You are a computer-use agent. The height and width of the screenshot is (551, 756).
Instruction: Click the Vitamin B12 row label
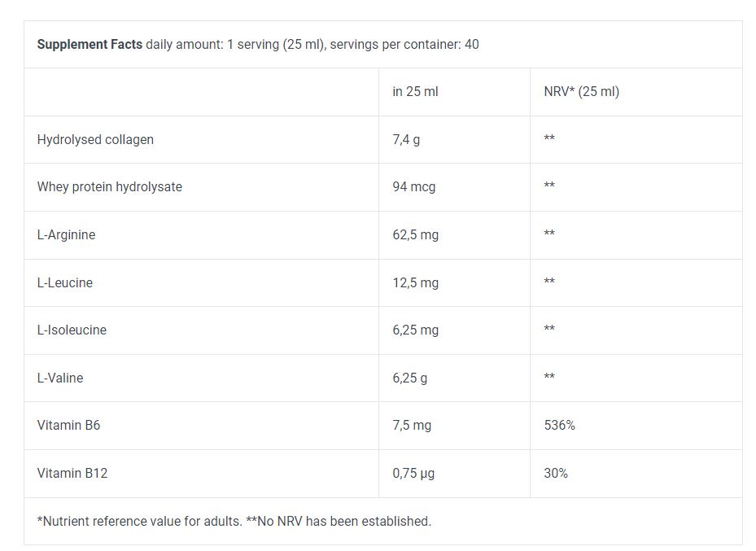[x=72, y=473]
